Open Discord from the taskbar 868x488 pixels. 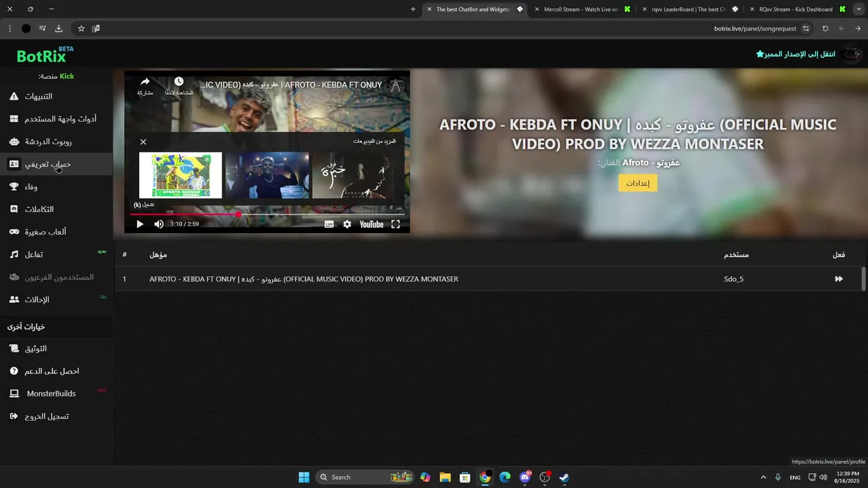coord(525,477)
